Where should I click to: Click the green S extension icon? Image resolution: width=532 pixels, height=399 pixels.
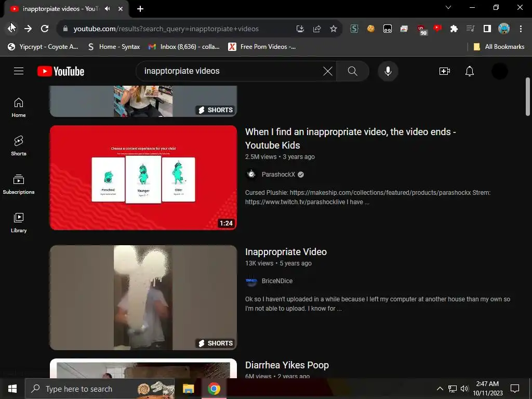click(354, 29)
